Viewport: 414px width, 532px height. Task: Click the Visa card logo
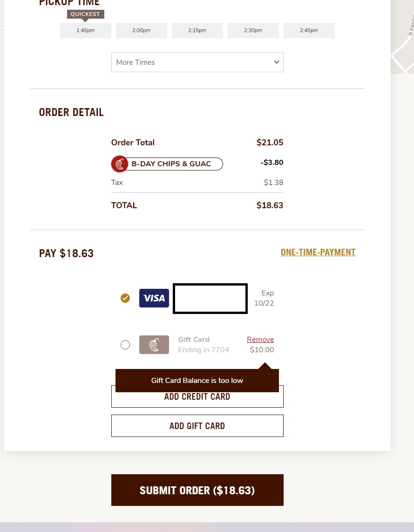click(154, 298)
